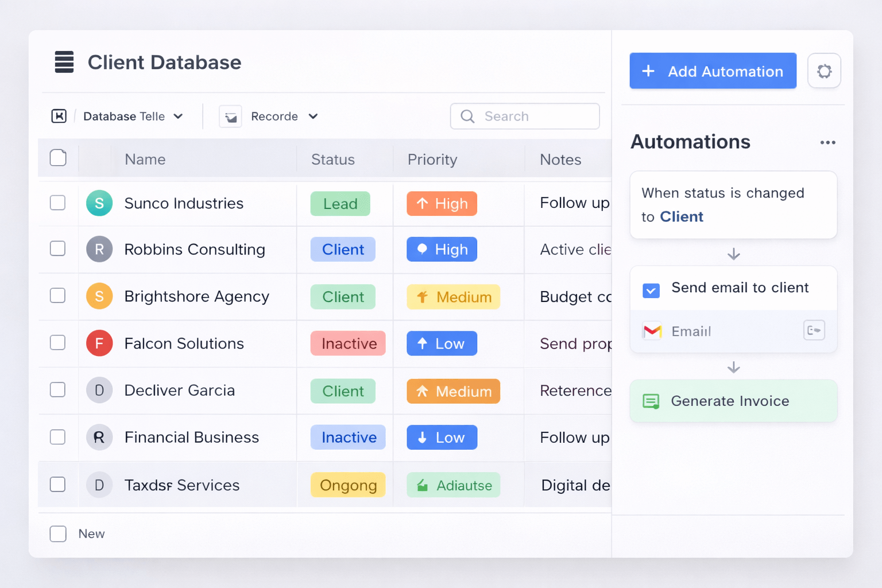Viewport: 882px width, 588px height.
Task: Select the Falcon Solutions row checkbox
Action: coord(57,343)
